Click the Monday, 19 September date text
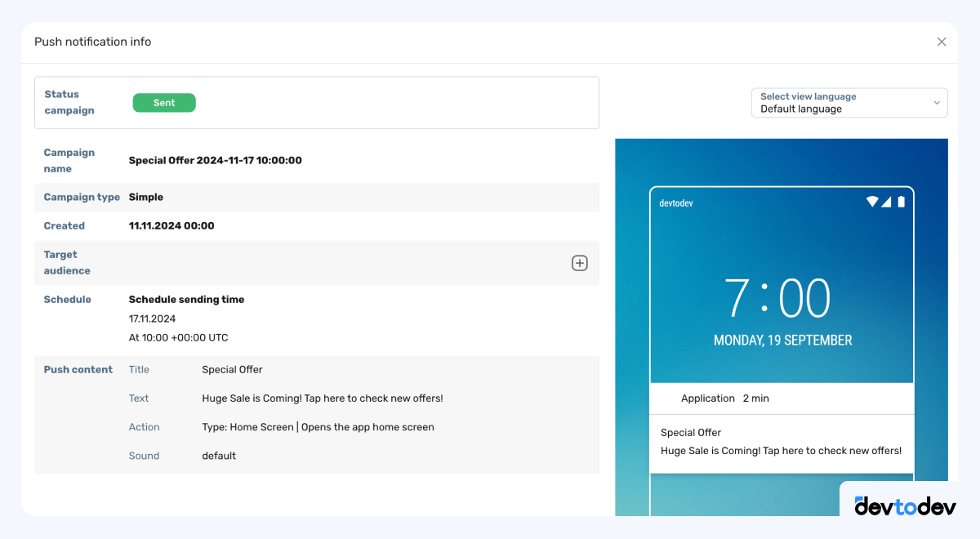Viewport: 980px width, 539px height. pos(782,341)
